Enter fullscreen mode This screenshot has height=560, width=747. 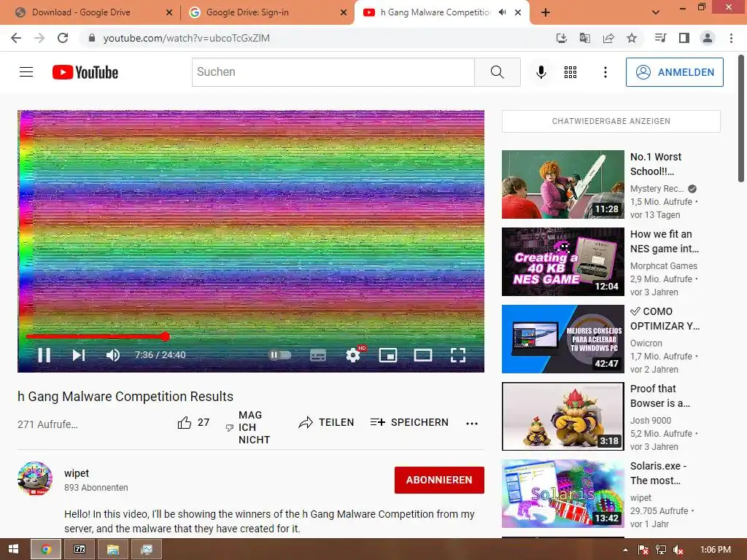click(x=458, y=355)
